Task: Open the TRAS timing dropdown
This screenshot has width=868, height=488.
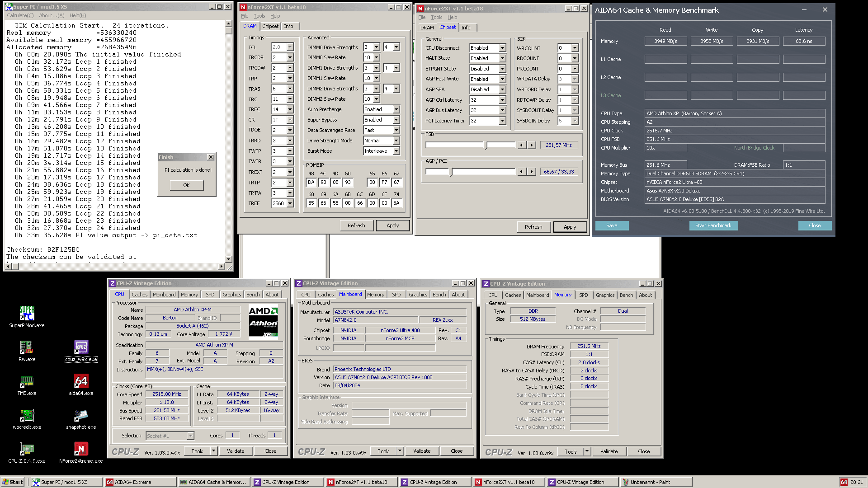Action: point(290,89)
